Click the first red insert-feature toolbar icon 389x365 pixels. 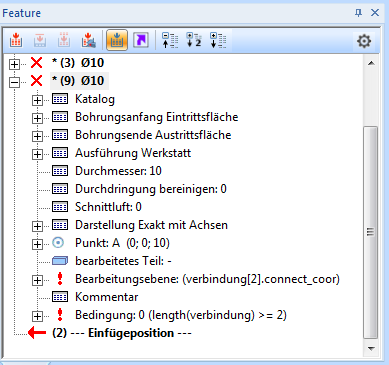(16, 40)
